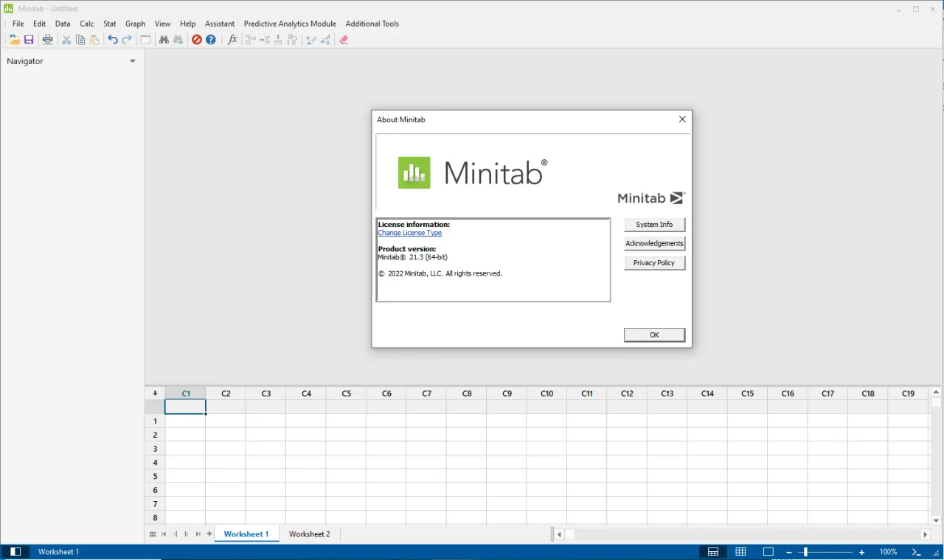Click the worksheet vertical scrollbar down arrow
944x560 pixels.
(937, 520)
